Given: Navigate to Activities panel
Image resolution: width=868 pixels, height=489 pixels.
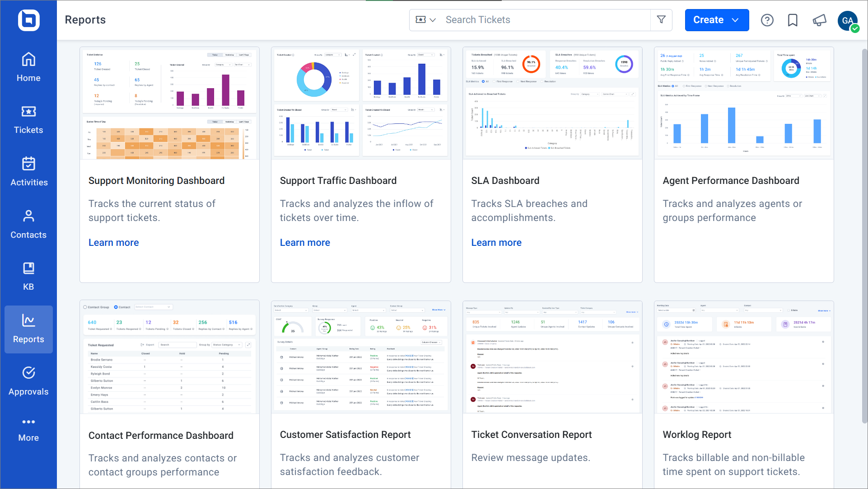Looking at the screenshot, I should (28, 172).
